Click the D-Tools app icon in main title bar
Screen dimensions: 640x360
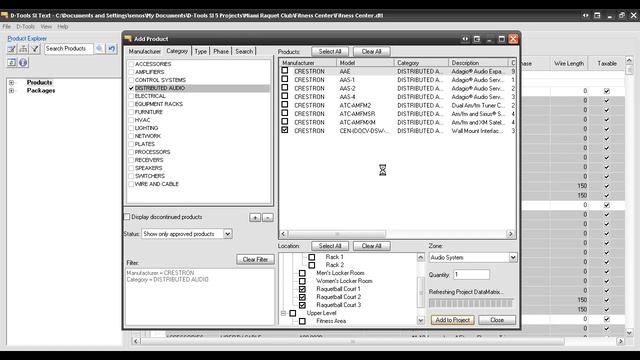point(4,15)
